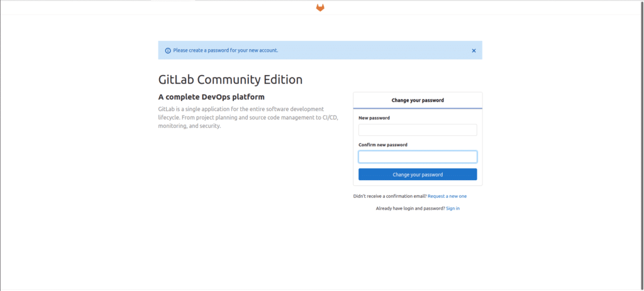Open the Request a new one link
The height and width of the screenshot is (291, 644).
(447, 197)
